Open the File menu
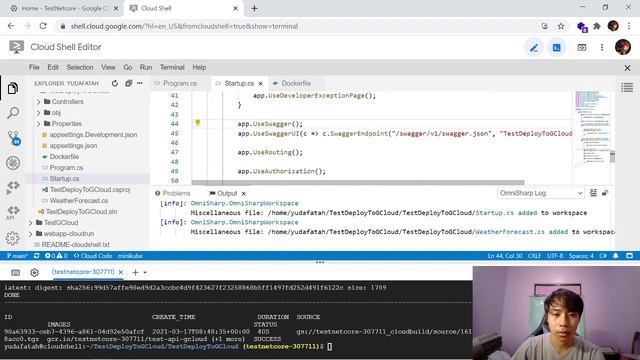640x360 pixels. pyautogui.click(x=34, y=67)
